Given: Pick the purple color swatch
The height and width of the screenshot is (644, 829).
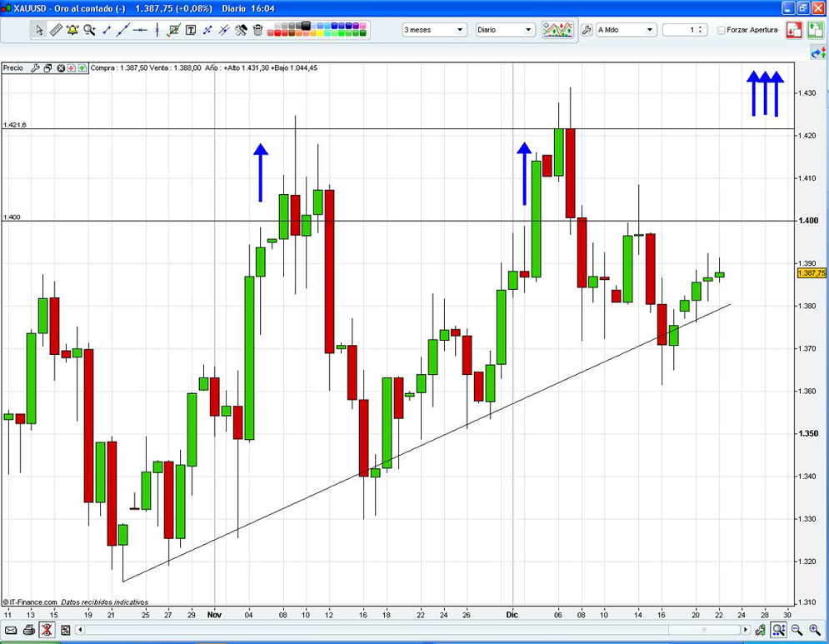Looking at the screenshot, I should pos(355,26).
